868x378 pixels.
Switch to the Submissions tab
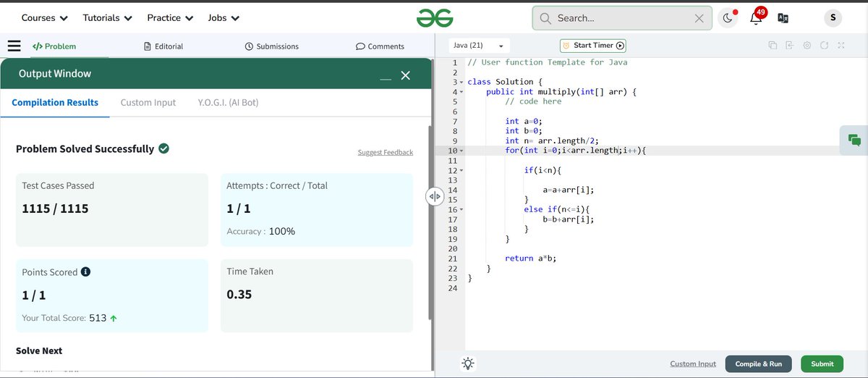tap(272, 46)
